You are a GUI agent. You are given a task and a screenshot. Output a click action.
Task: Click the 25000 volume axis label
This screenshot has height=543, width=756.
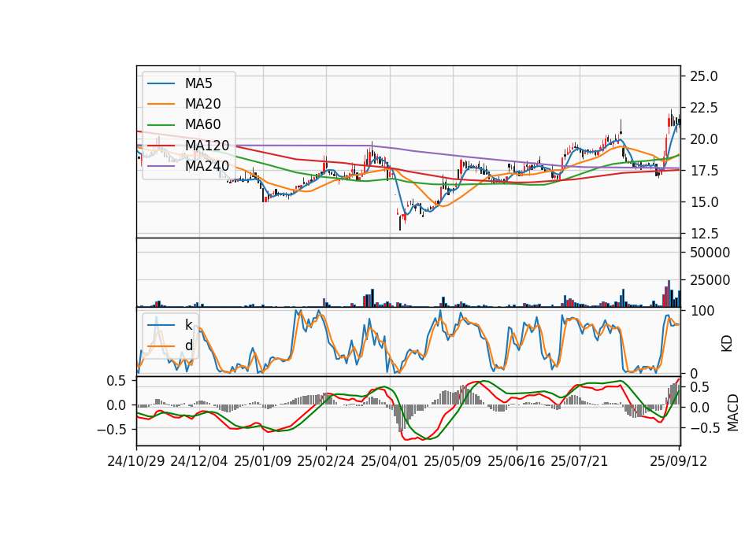(x=710, y=280)
